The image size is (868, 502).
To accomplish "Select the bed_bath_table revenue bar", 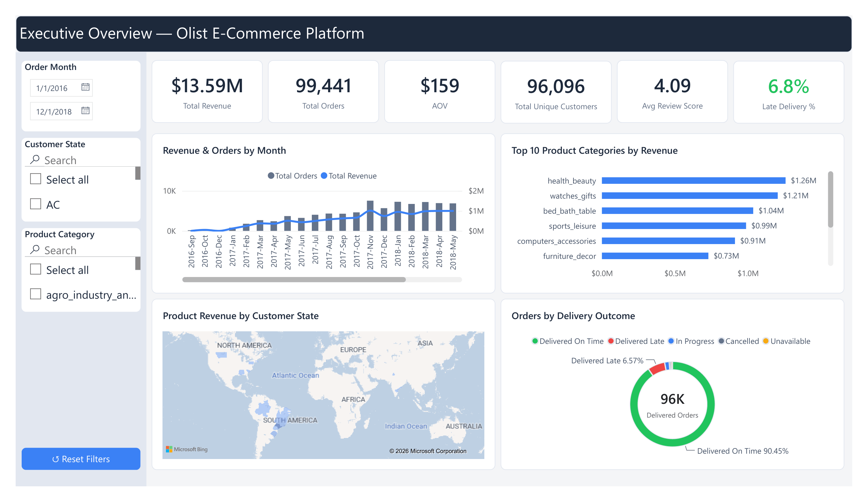I will (x=678, y=211).
